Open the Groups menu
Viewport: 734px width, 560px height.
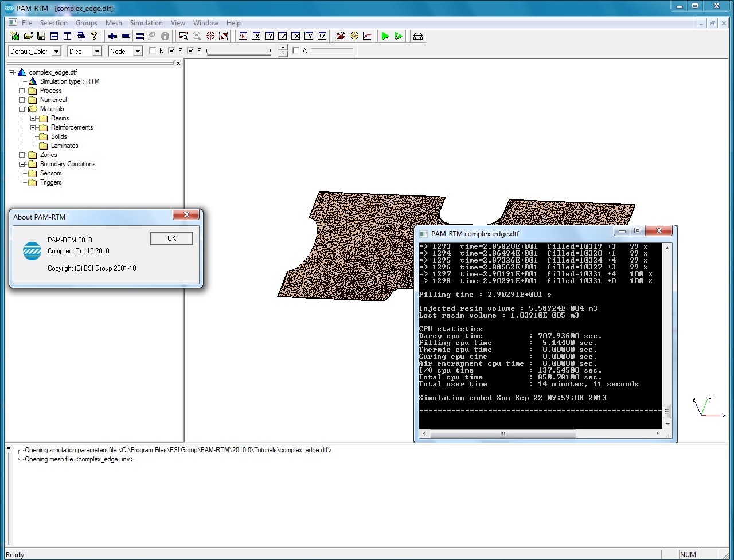[87, 23]
